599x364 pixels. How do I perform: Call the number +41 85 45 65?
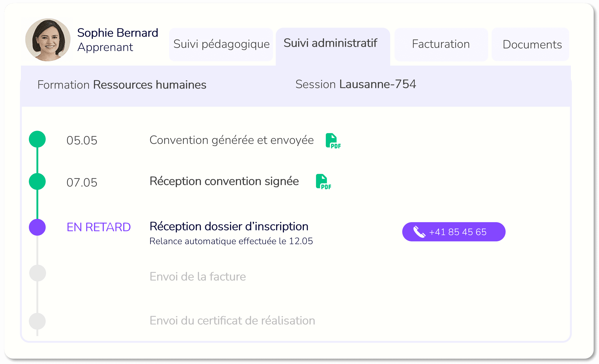454,232
